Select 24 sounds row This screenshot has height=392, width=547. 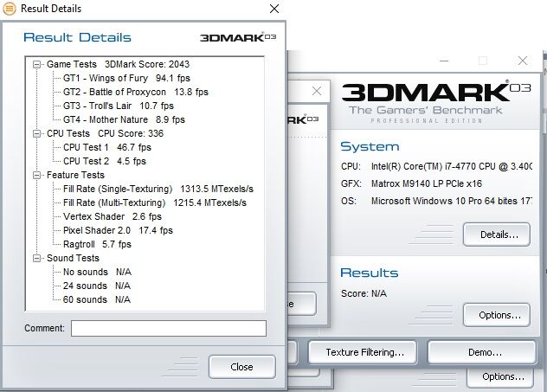97,286
